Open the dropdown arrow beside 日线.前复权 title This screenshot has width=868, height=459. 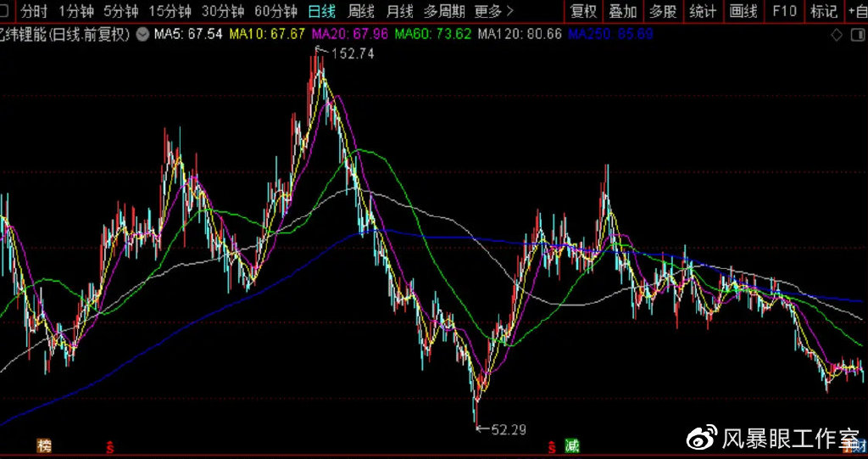coord(142,35)
